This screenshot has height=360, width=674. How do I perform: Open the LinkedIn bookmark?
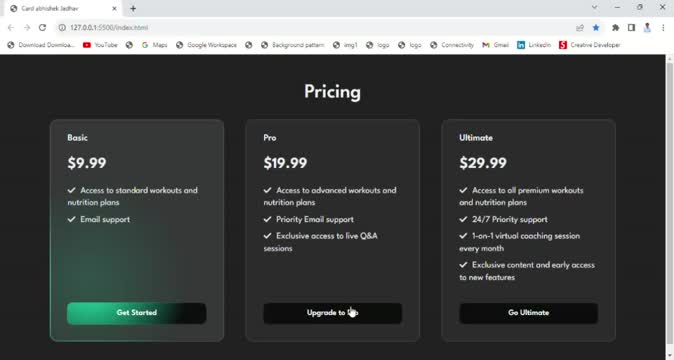tap(533, 45)
